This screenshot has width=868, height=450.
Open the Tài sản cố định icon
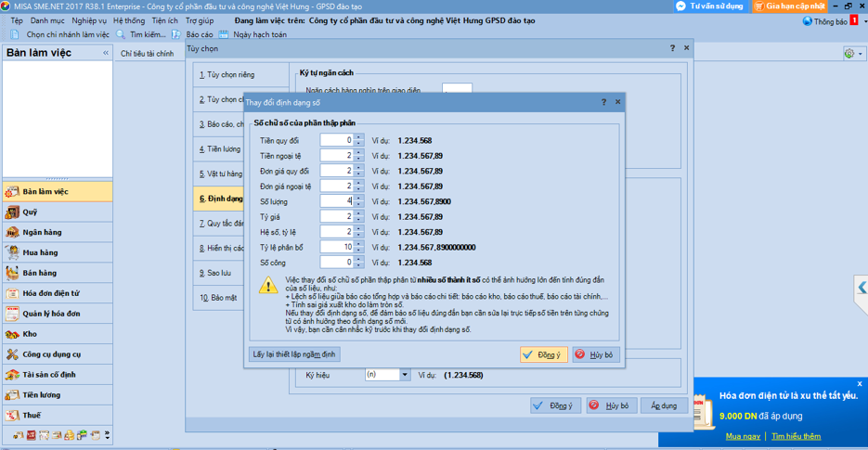coord(12,375)
